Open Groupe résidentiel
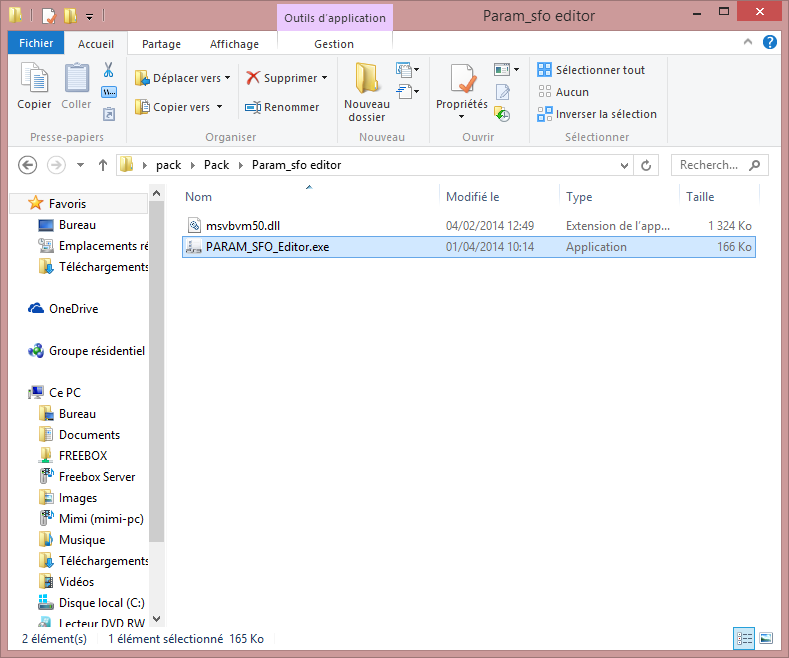Viewport: 789px width, 658px height. pos(87,351)
